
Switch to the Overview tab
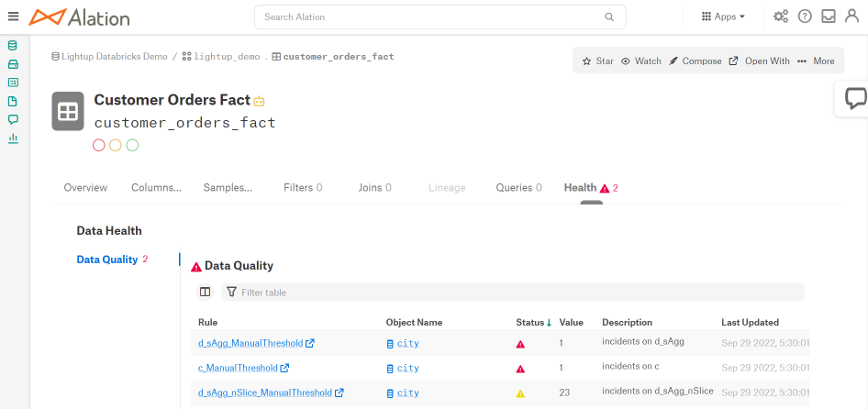coord(86,188)
